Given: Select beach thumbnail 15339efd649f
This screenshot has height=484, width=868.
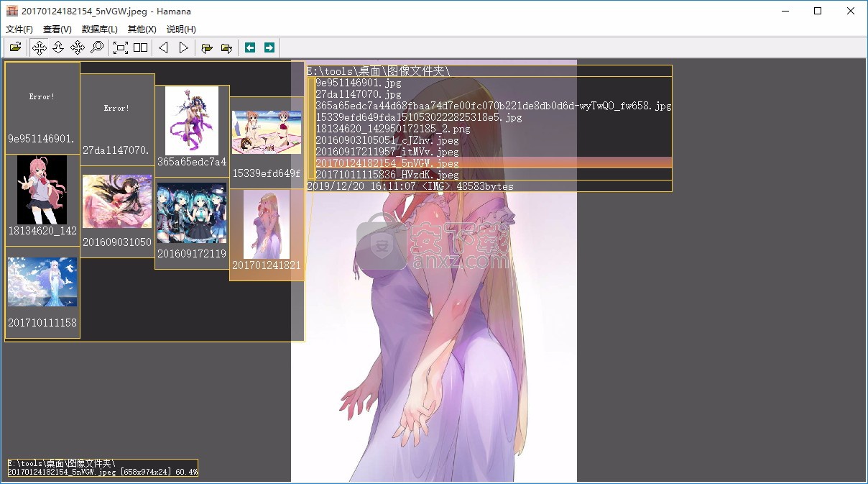Looking at the screenshot, I should [267, 142].
